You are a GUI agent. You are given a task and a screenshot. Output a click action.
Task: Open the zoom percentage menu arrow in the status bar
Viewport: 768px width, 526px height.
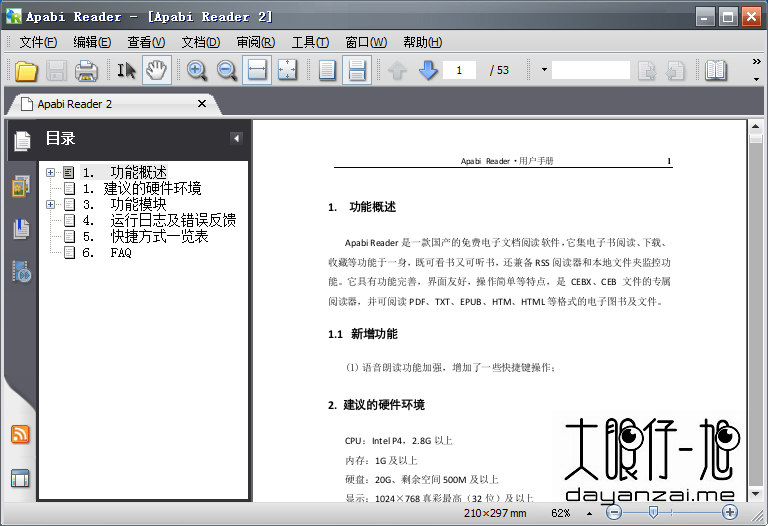[x=589, y=514]
